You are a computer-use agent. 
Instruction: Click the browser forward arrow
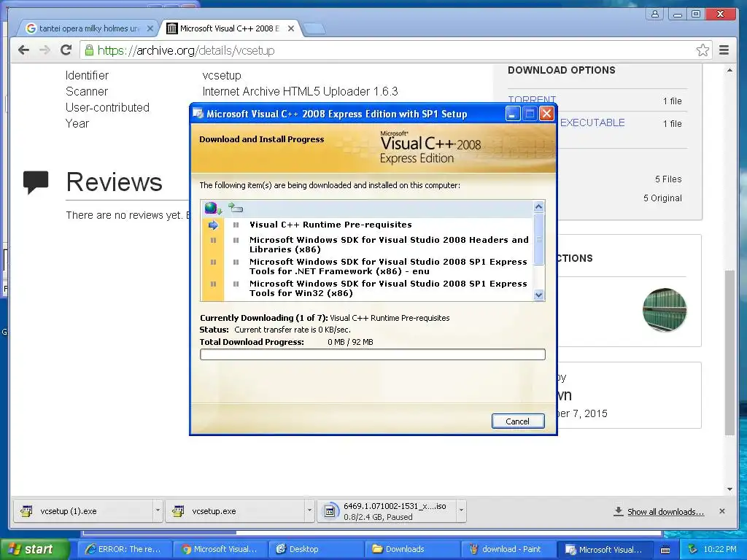[44, 50]
